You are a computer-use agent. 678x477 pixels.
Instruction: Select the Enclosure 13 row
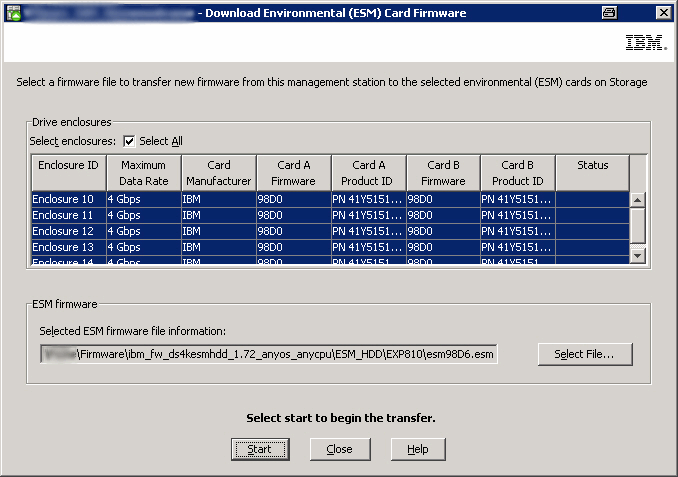click(66, 247)
